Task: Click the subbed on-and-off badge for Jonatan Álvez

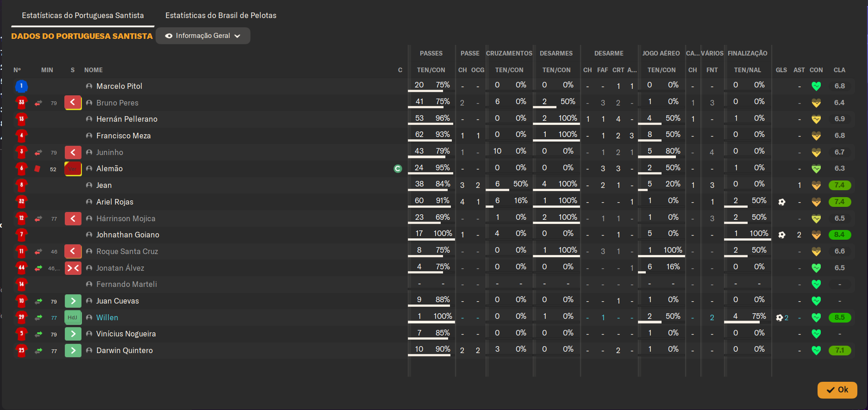Action: (73, 268)
